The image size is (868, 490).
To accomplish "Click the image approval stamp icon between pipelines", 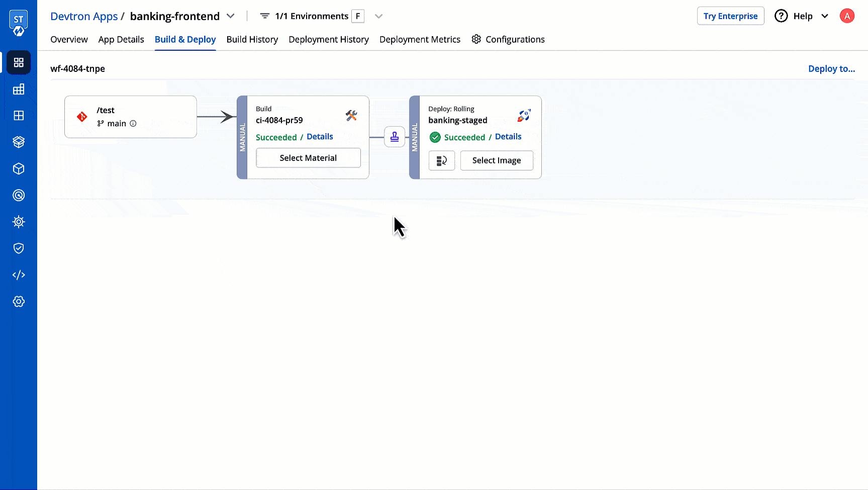I will (x=395, y=136).
